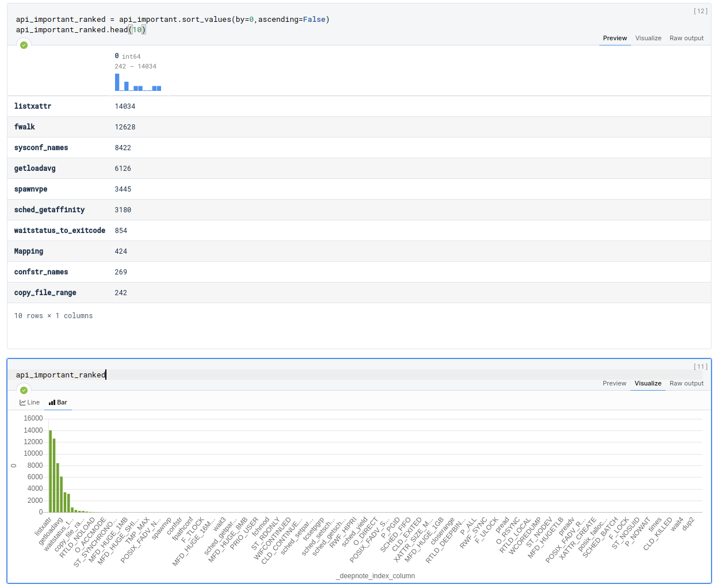
Task: Toggle the first cell to Raw output view
Action: pyautogui.click(x=686, y=38)
